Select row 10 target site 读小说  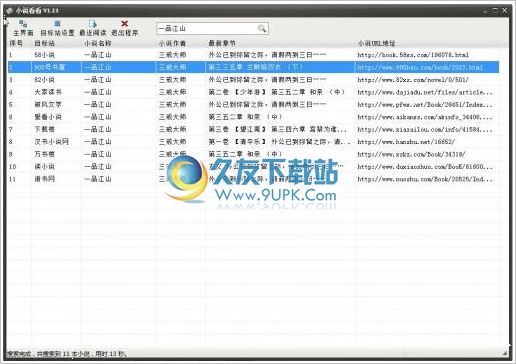[44, 167]
